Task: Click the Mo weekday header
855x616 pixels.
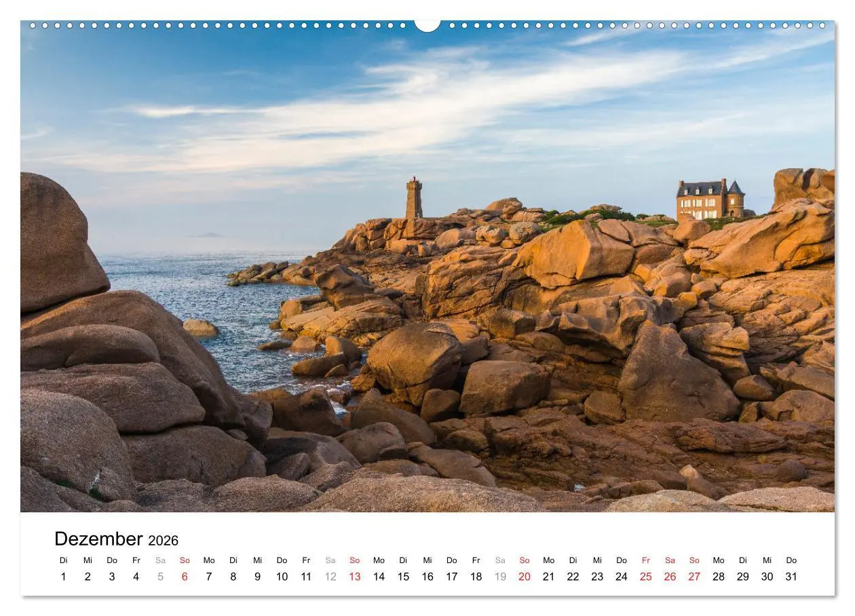Action: click(209, 560)
